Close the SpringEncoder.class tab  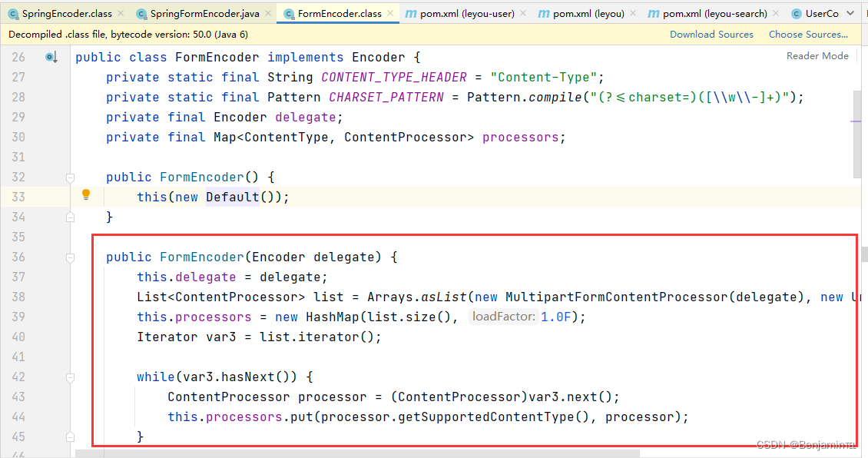click(121, 13)
